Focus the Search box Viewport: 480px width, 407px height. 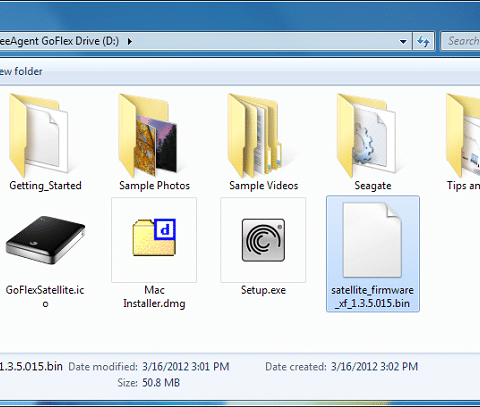click(461, 41)
